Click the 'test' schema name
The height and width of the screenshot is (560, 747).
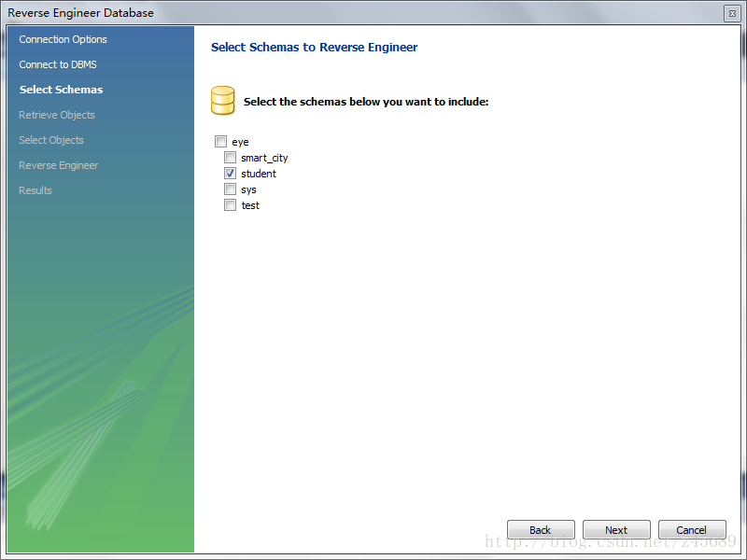[250, 205]
